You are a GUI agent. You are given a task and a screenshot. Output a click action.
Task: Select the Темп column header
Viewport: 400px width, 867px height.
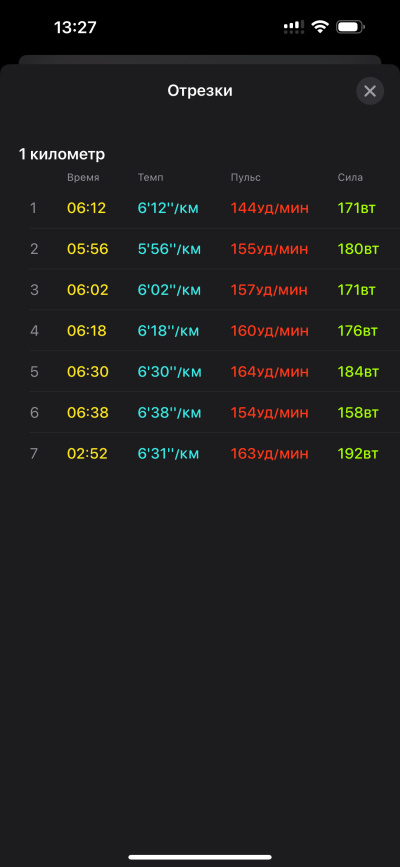150,177
